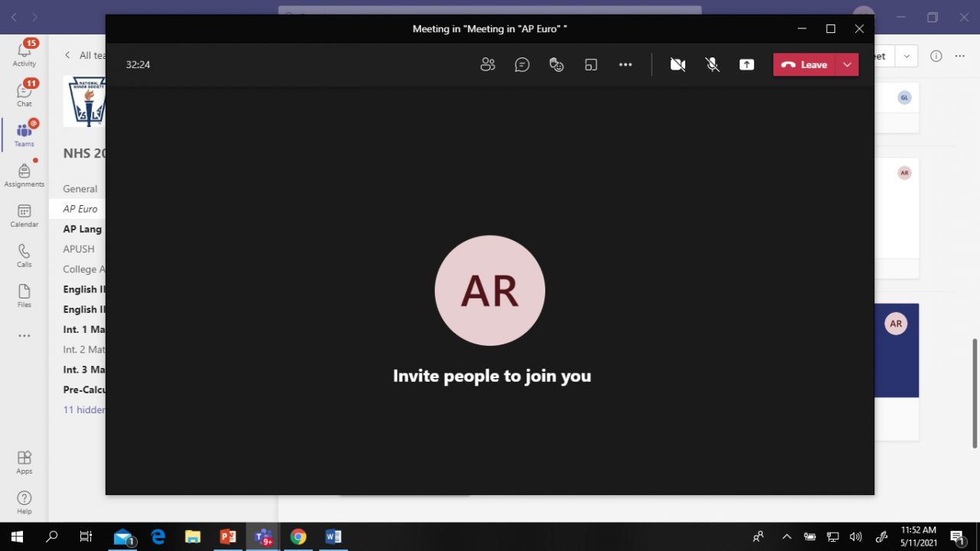980x551 pixels.
Task: Click the channel feed vertical scrollbar
Action: (x=975, y=392)
